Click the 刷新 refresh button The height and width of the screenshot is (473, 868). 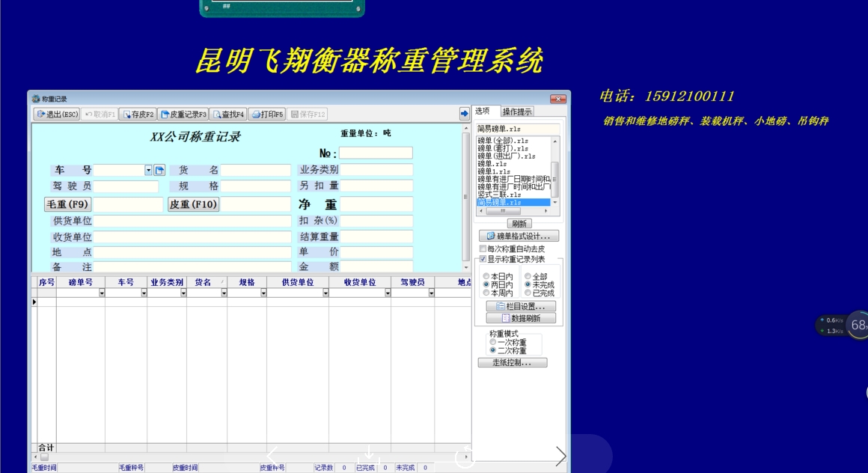(519, 222)
